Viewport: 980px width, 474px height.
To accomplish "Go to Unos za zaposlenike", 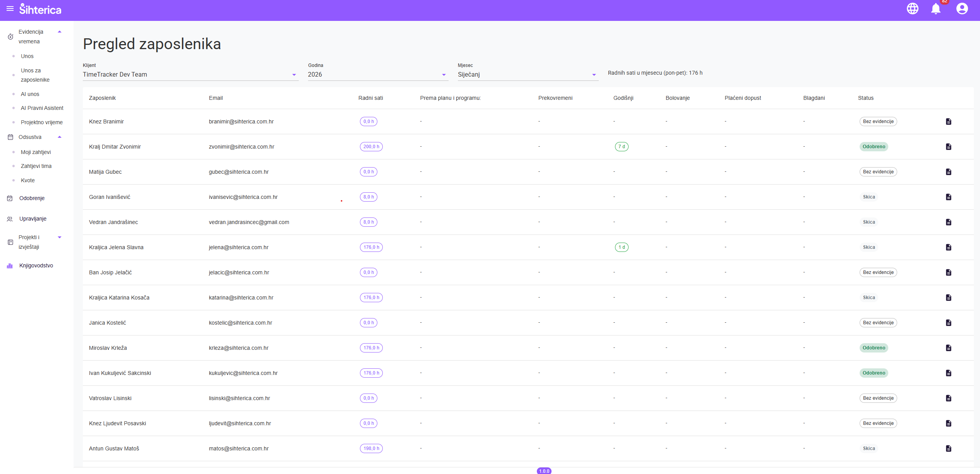I will tap(35, 75).
